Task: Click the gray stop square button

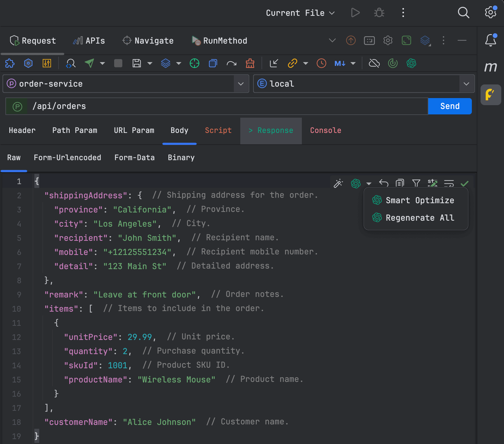Action: pyautogui.click(x=118, y=63)
